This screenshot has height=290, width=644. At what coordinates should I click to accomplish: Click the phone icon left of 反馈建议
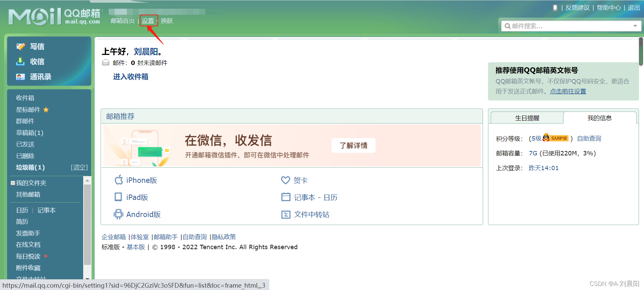coord(555,8)
